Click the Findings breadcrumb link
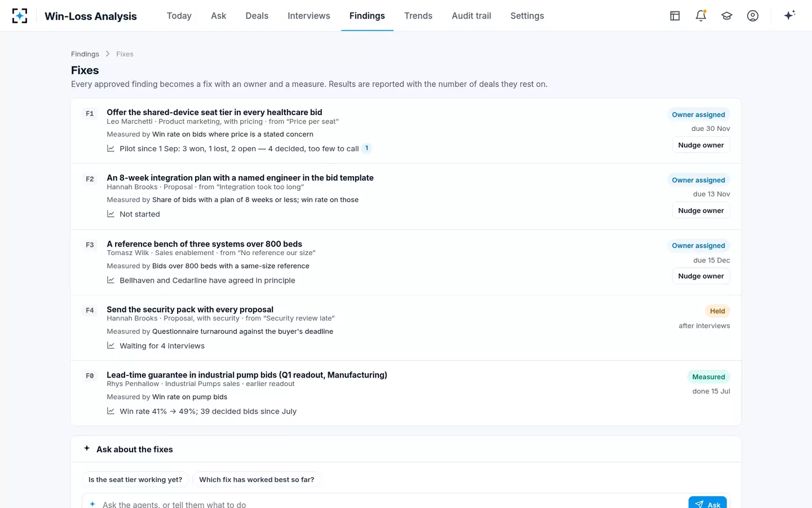812x508 pixels. pyautogui.click(x=85, y=54)
